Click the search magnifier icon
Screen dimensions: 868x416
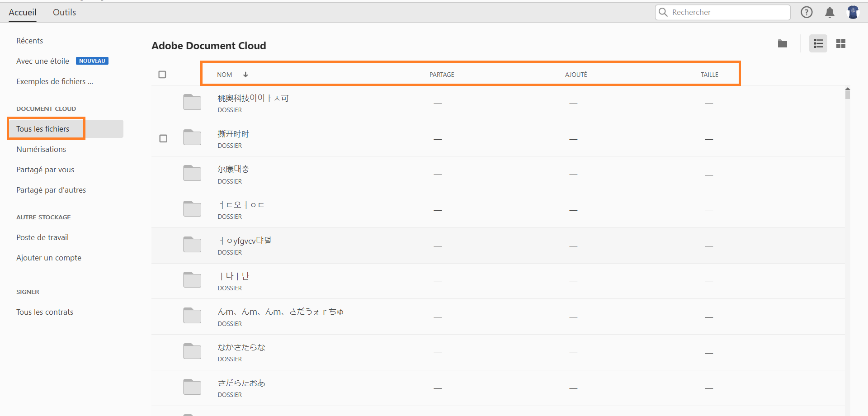point(663,12)
